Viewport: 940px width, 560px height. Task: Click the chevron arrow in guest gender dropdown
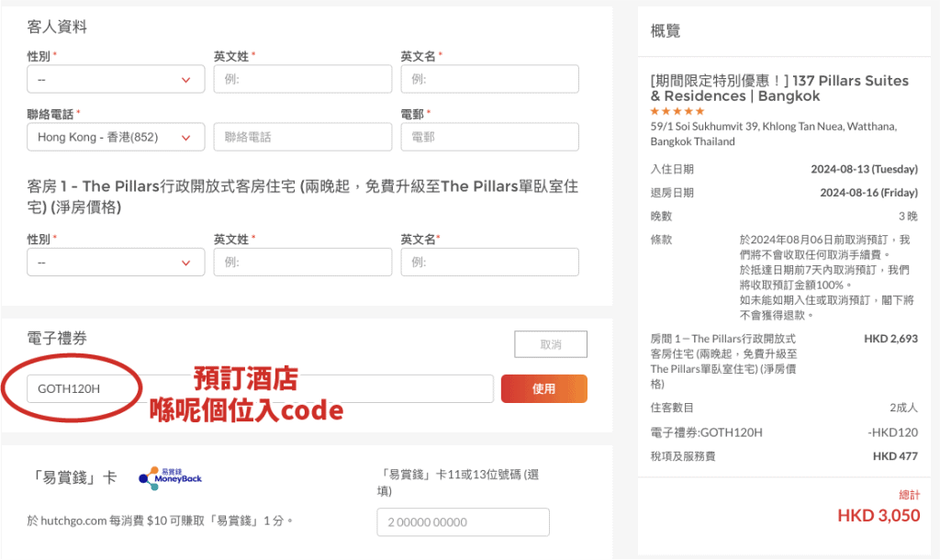pyautogui.click(x=187, y=80)
